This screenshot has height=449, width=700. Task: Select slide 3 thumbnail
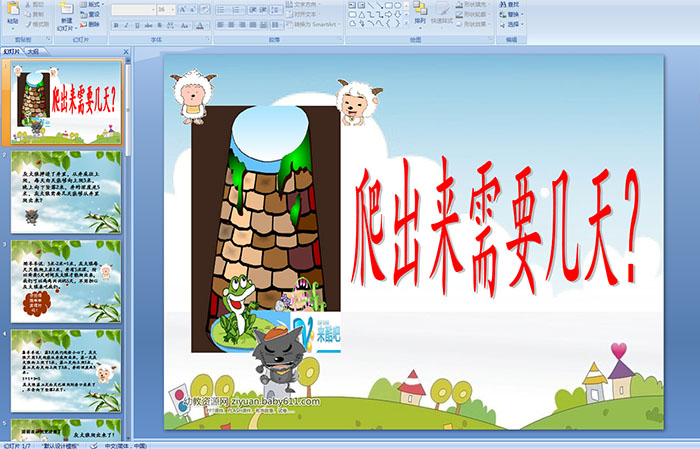(x=66, y=281)
